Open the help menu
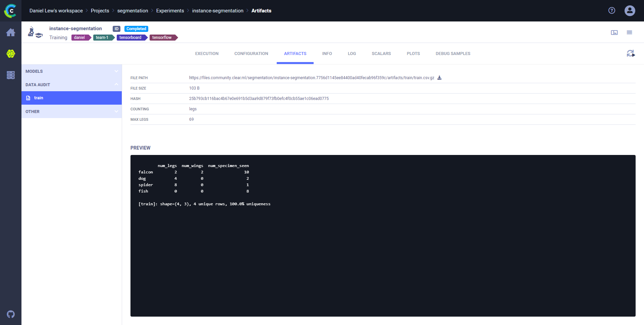 point(612,10)
